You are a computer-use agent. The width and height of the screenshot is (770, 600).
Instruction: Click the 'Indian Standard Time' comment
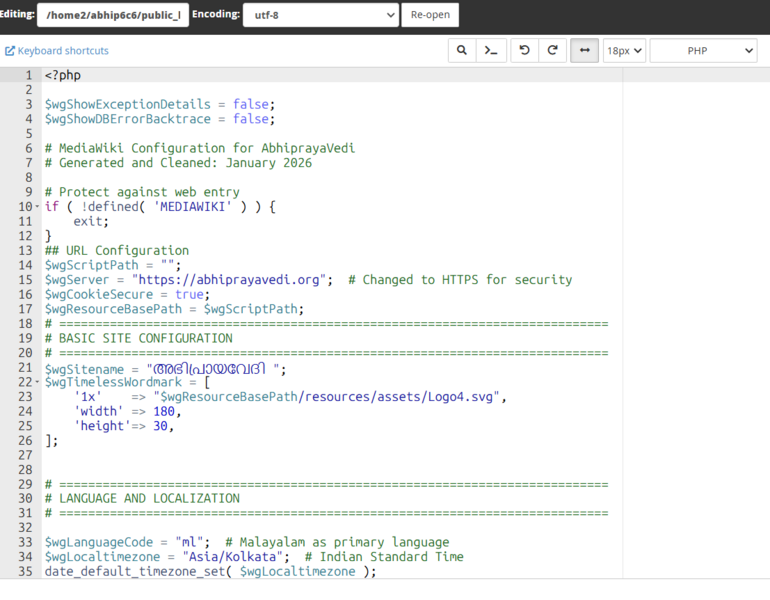pos(385,557)
